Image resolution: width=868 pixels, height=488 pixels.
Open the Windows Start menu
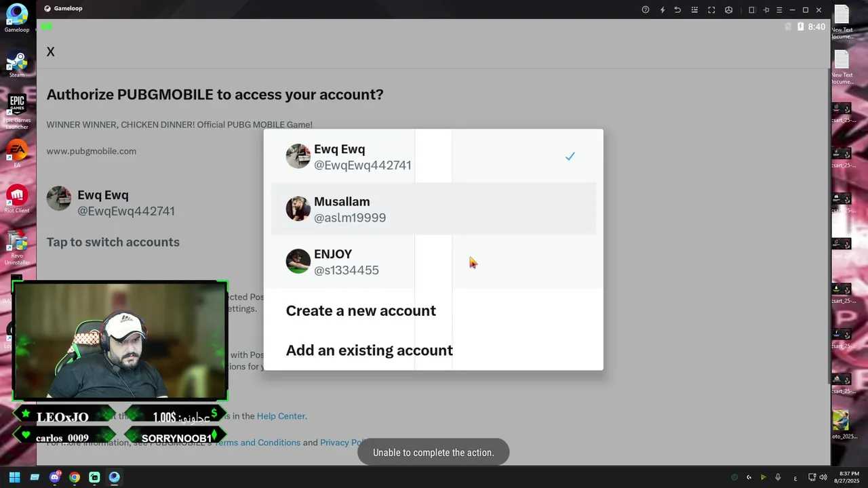pos(14,477)
